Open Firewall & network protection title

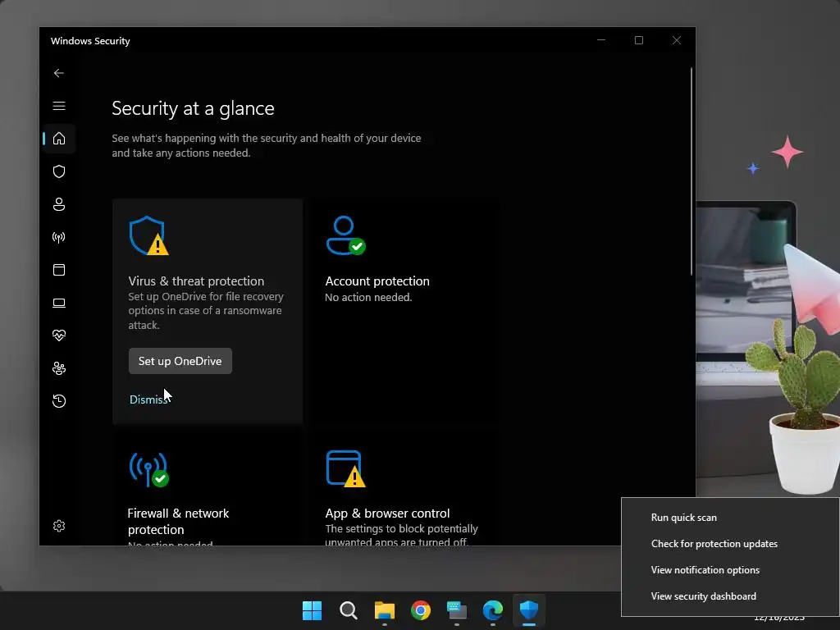tap(178, 521)
